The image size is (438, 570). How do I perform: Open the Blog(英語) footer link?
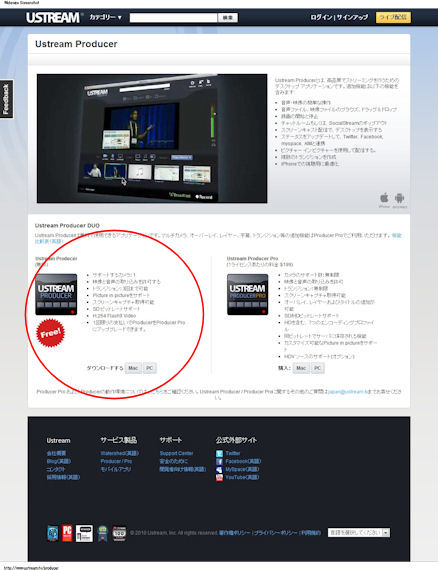point(59,461)
